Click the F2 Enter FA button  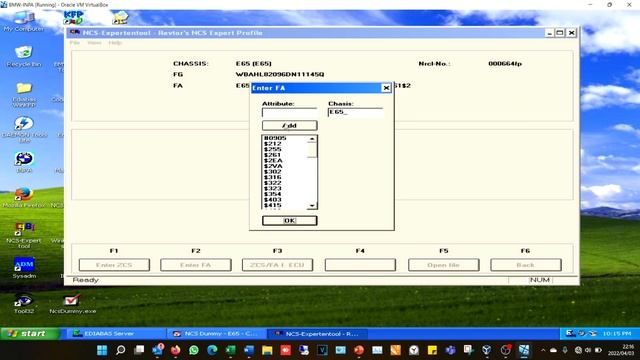click(196, 265)
